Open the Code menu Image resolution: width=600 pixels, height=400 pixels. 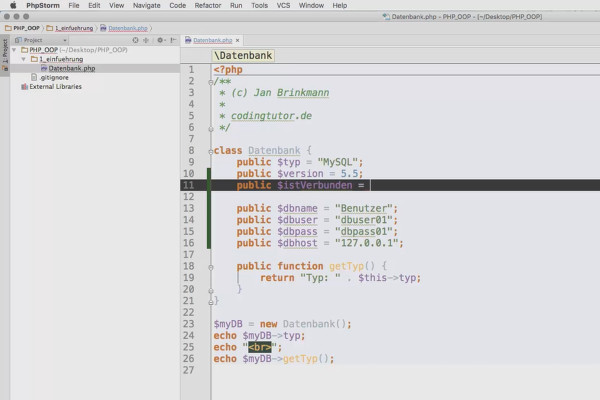178,5
